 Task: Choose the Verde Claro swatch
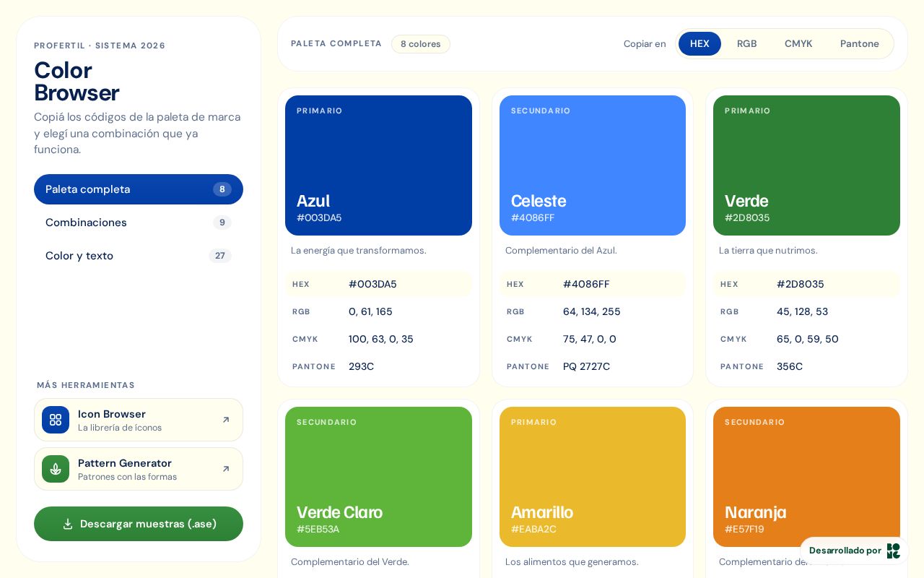tap(378, 477)
